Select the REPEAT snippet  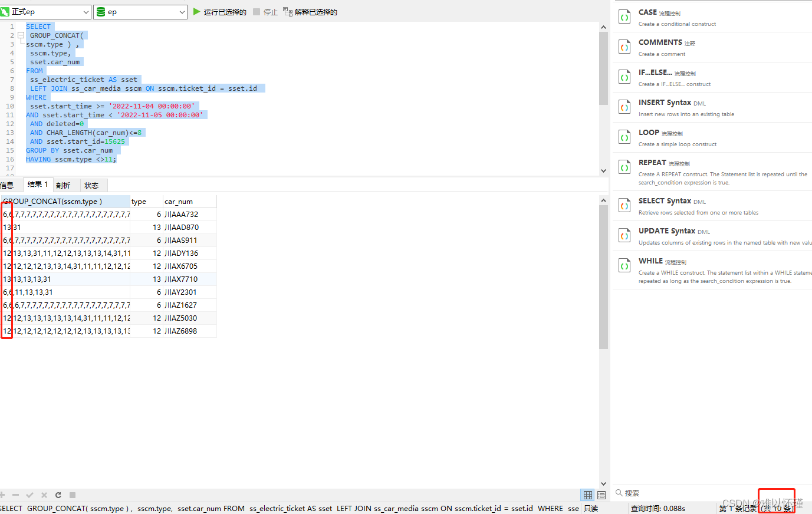(712, 172)
